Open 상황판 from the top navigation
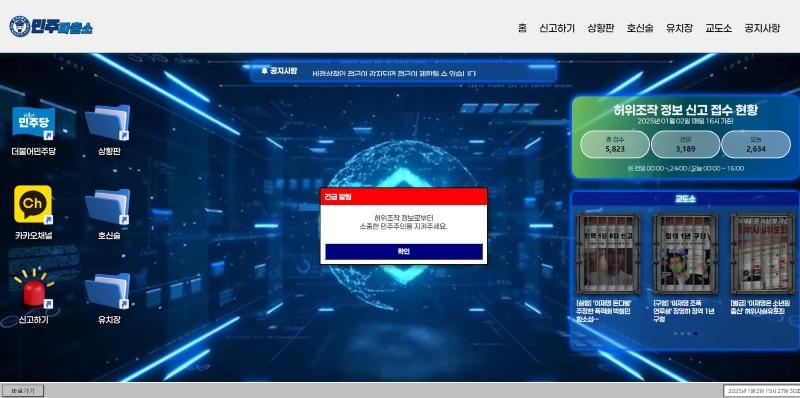This screenshot has height=398, width=800. (601, 28)
